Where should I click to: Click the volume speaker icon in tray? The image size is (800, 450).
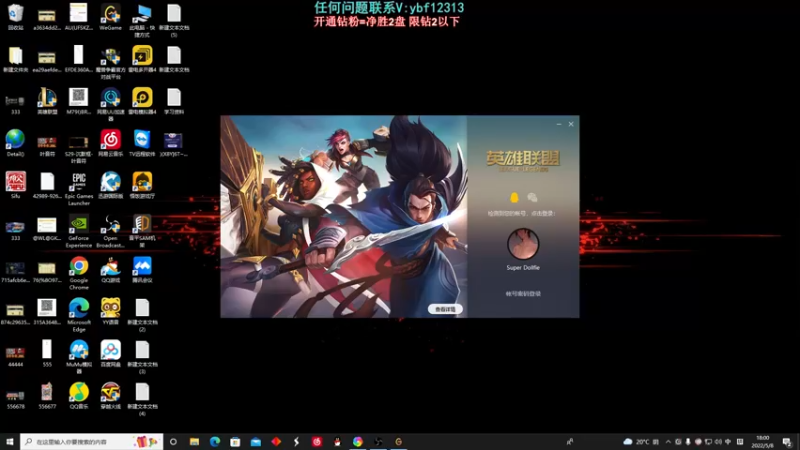718,442
